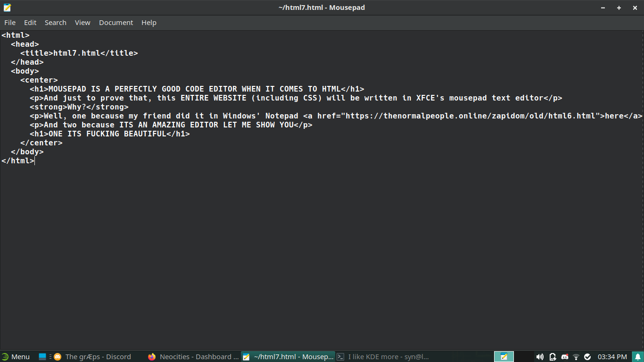This screenshot has height=362, width=644.
Task: Click the closing </center> tag line
Action: [41, 143]
